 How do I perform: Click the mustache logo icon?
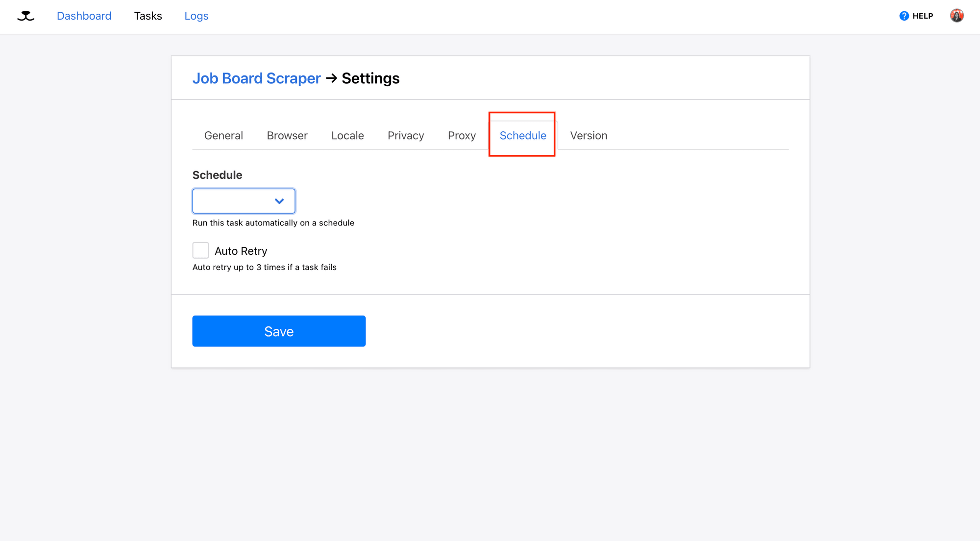25,16
